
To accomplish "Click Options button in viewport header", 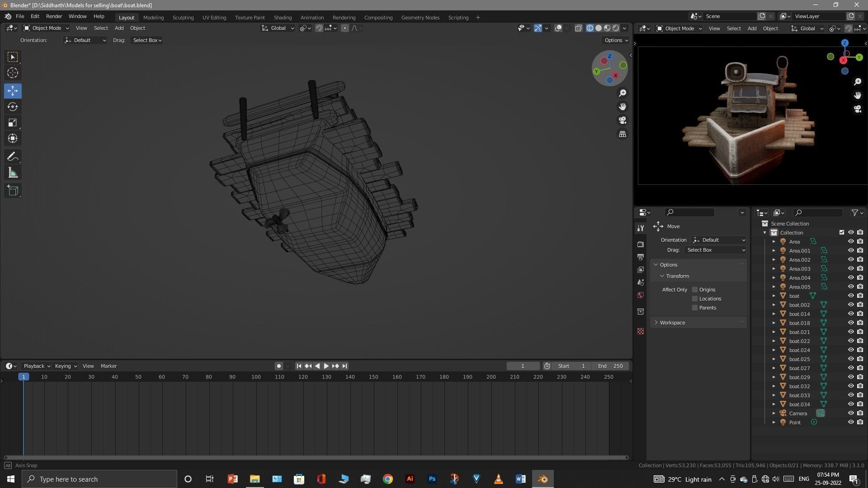I will [x=616, y=40].
